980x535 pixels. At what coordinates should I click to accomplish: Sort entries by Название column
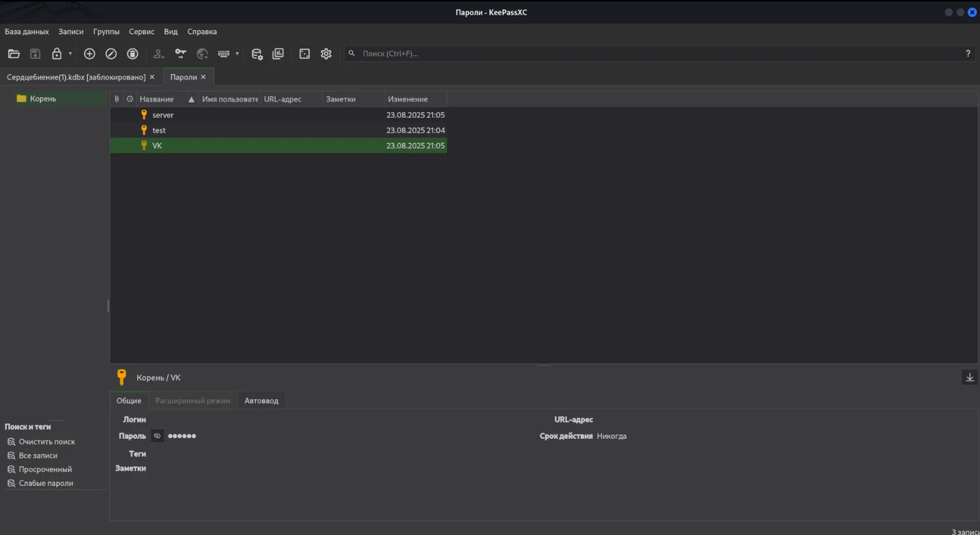point(167,99)
